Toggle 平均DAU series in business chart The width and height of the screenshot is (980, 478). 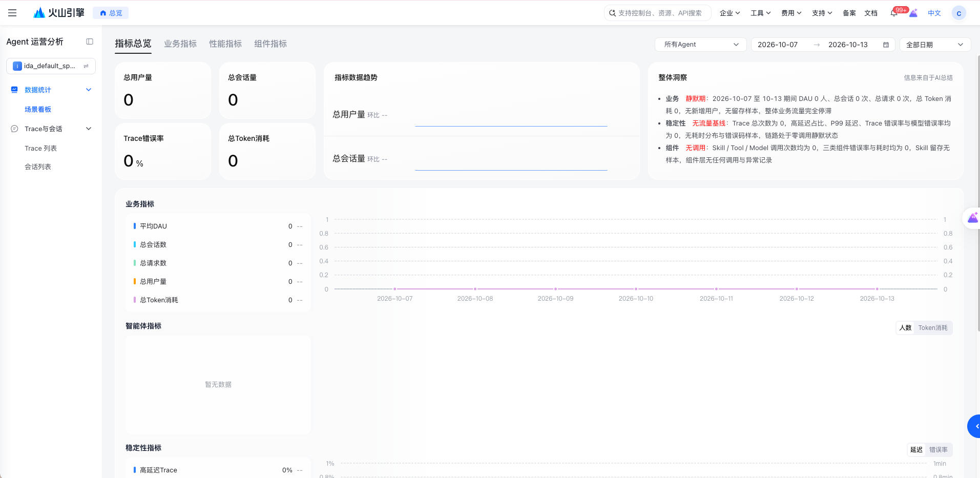pyautogui.click(x=218, y=226)
